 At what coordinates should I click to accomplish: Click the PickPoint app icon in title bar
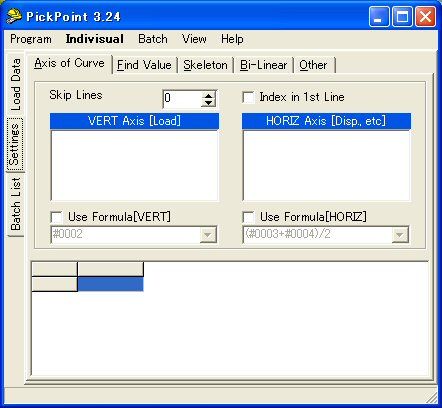14,16
